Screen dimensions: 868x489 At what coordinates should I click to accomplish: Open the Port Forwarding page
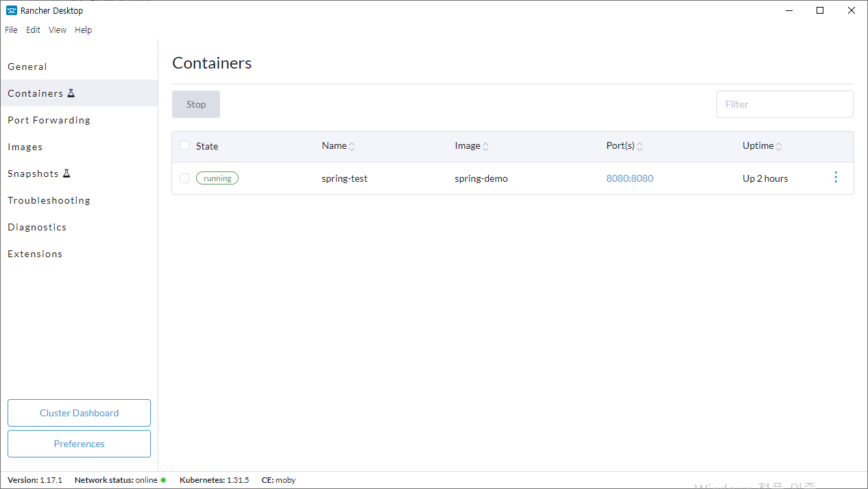coord(79,120)
